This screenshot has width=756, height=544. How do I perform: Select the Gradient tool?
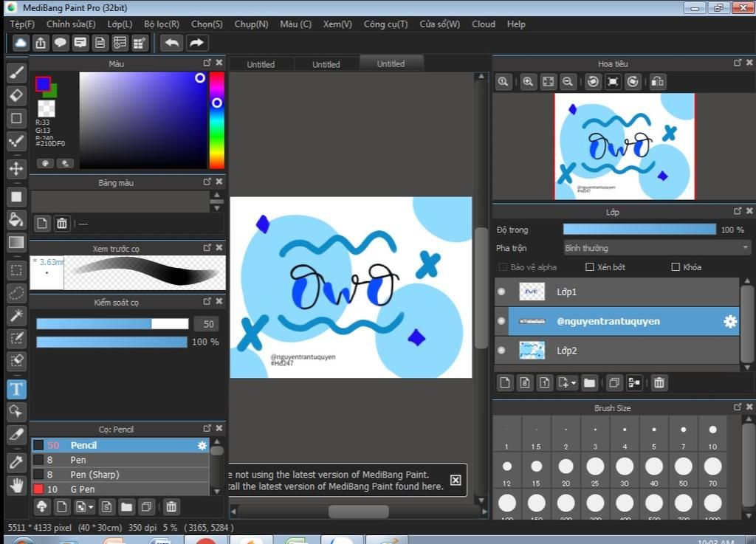click(x=16, y=242)
